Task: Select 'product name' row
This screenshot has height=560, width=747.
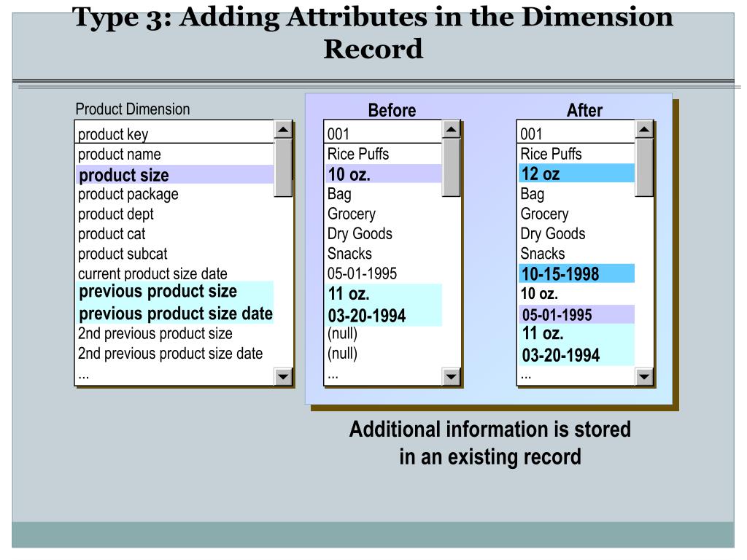Action: point(120,155)
